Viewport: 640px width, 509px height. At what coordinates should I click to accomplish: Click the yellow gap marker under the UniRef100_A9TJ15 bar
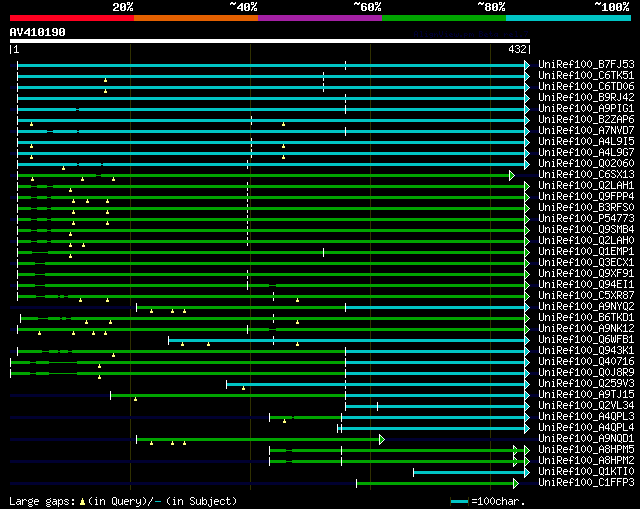(136, 399)
